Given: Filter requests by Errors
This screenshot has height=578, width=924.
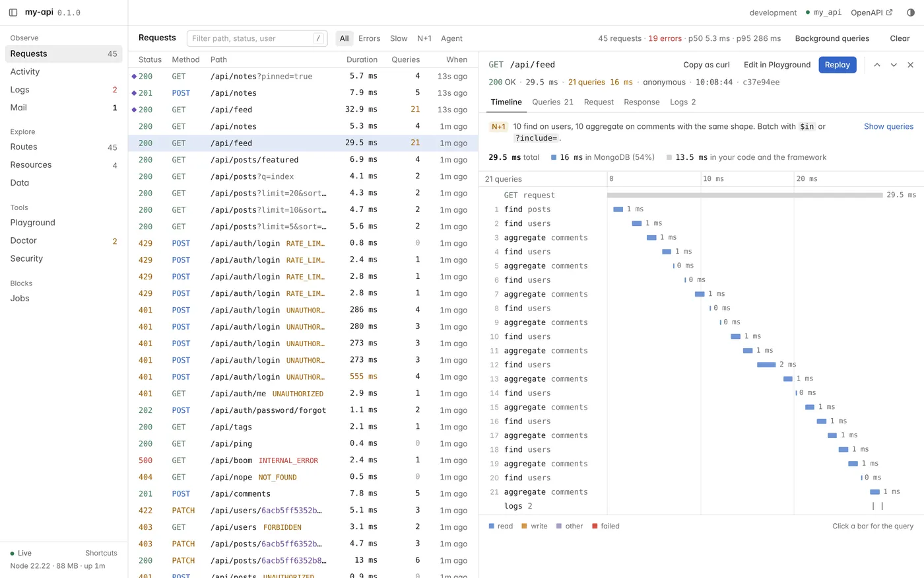Looking at the screenshot, I should [x=369, y=38].
